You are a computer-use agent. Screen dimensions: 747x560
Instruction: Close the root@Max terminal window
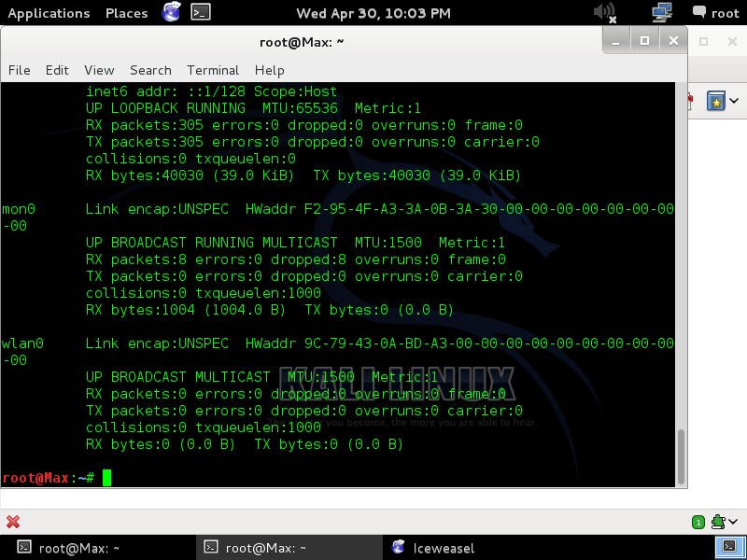(x=673, y=41)
